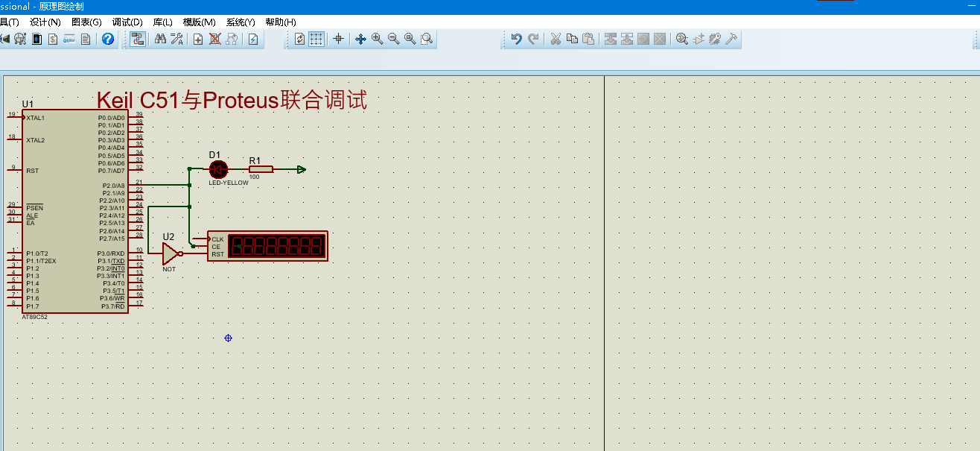Screen dimensions: 980x451
Task: Click the LED-YELLOW label text
Action: (229, 183)
